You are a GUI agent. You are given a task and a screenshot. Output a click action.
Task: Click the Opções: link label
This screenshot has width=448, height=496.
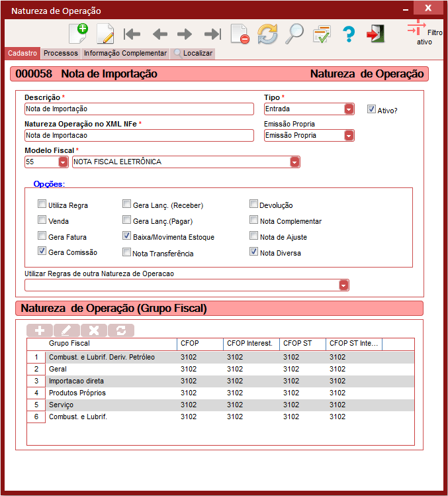(49, 184)
